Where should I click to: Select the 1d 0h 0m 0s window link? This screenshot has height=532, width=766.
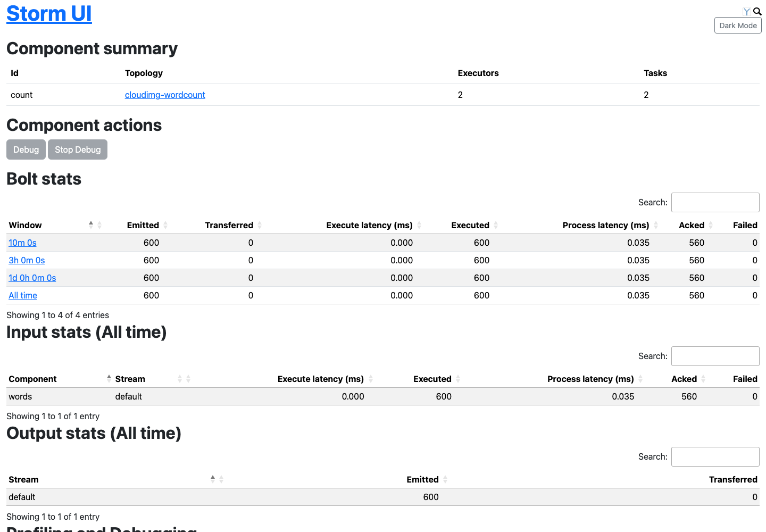[32, 278]
